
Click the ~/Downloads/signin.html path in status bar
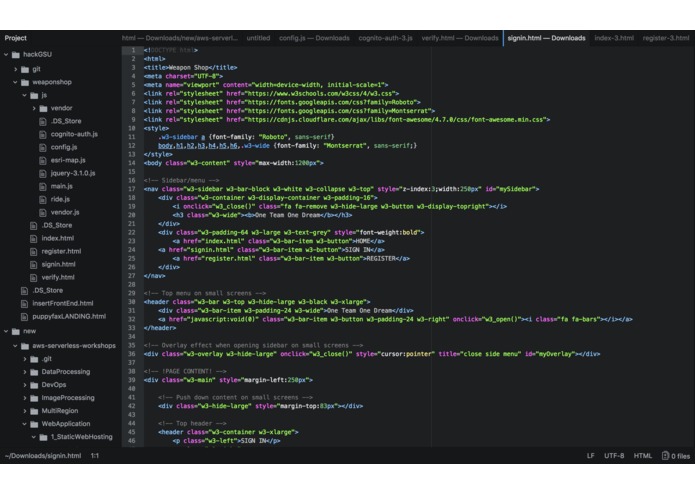pos(43,455)
